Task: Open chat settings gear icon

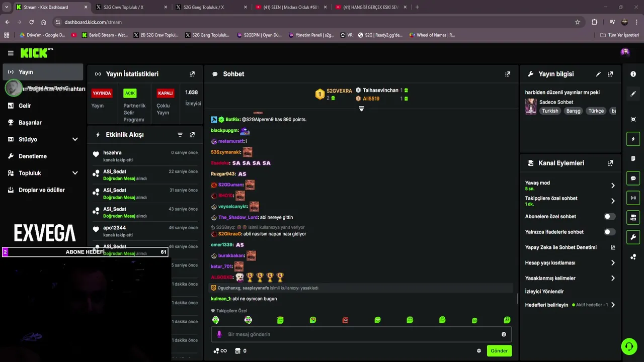Action: click(x=479, y=351)
